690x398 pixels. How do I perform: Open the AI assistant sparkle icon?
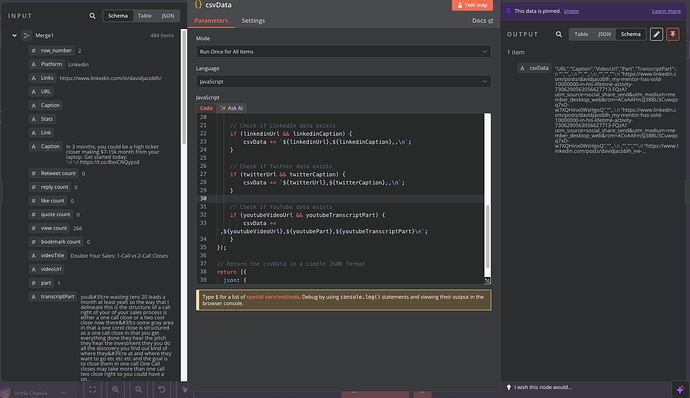coord(680,390)
